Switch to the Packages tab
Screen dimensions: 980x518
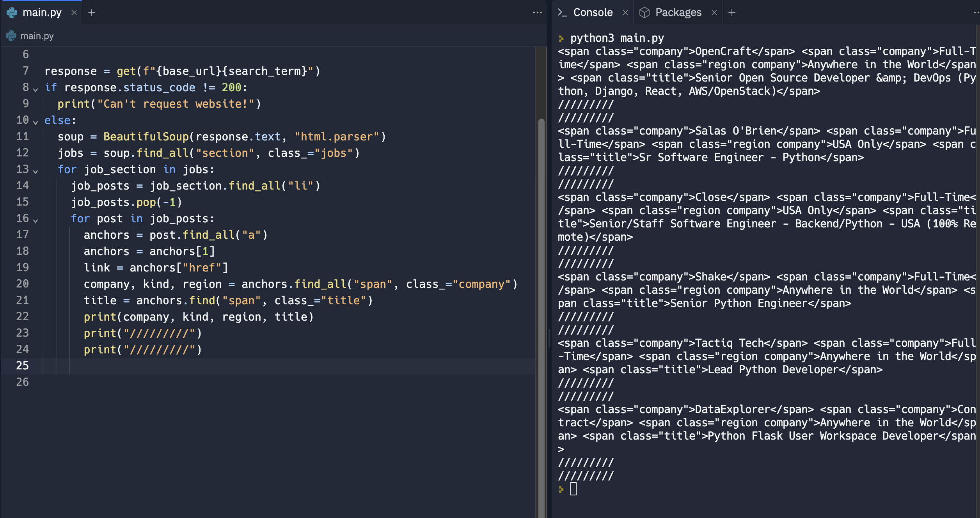point(678,12)
